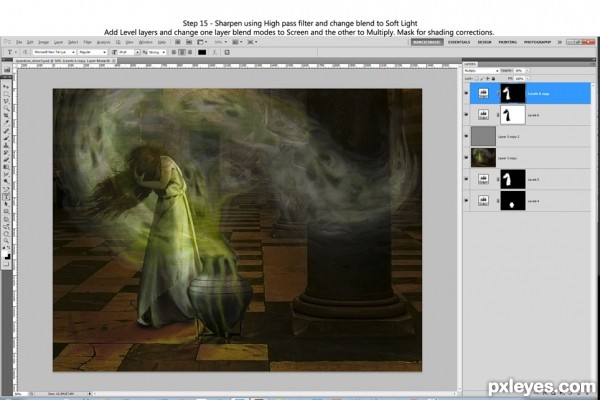Screen dimensions: 600x400
Task: Toggle lock position in Layers panel
Action: tap(488, 78)
